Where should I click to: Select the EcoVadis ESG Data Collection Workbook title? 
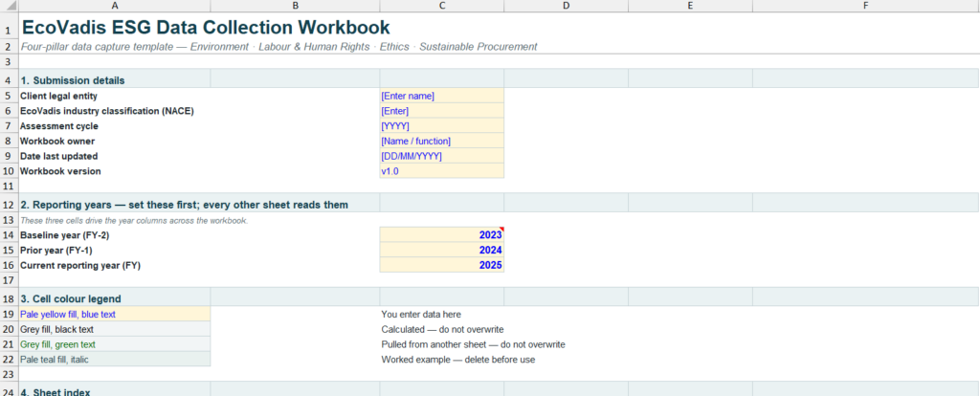click(206, 28)
